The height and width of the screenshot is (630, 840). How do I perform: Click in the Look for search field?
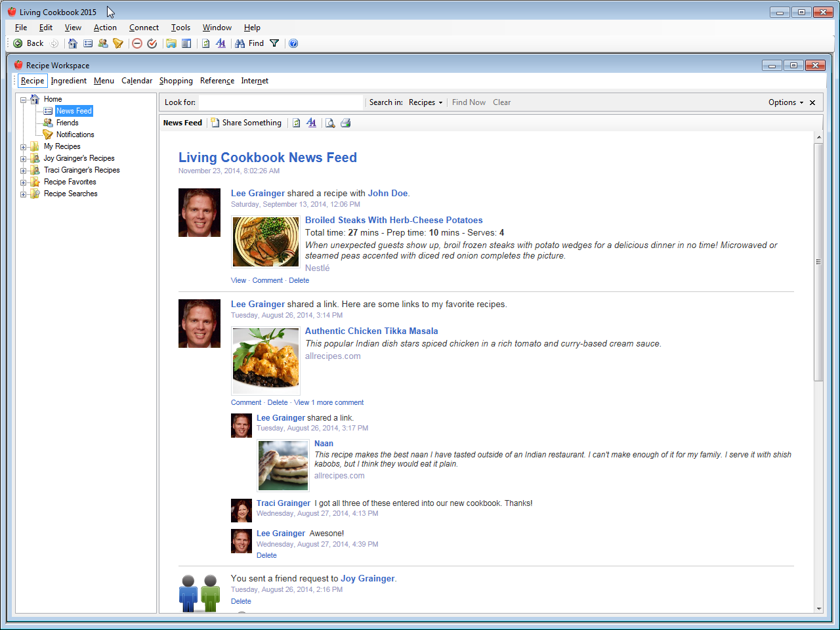tap(281, 102)
